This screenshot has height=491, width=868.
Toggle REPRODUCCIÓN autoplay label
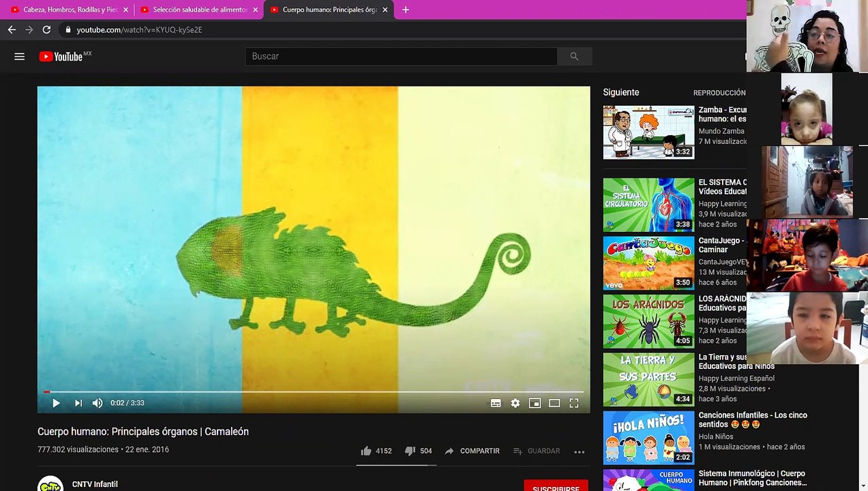719,93
